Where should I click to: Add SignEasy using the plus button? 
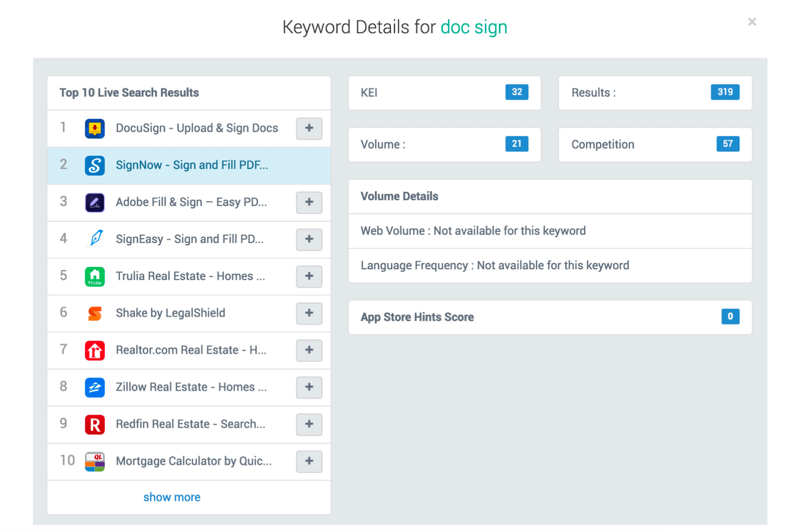tap(309, 239)
